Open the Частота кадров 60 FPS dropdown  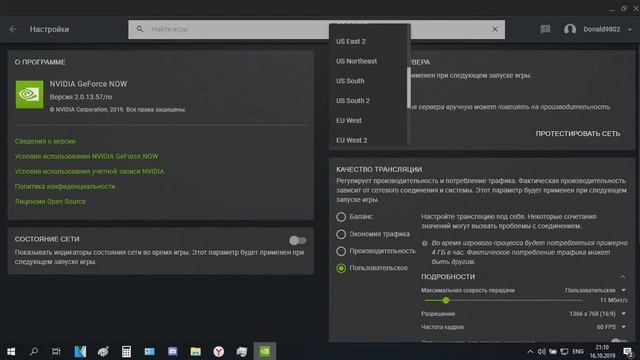click(611, 327)
